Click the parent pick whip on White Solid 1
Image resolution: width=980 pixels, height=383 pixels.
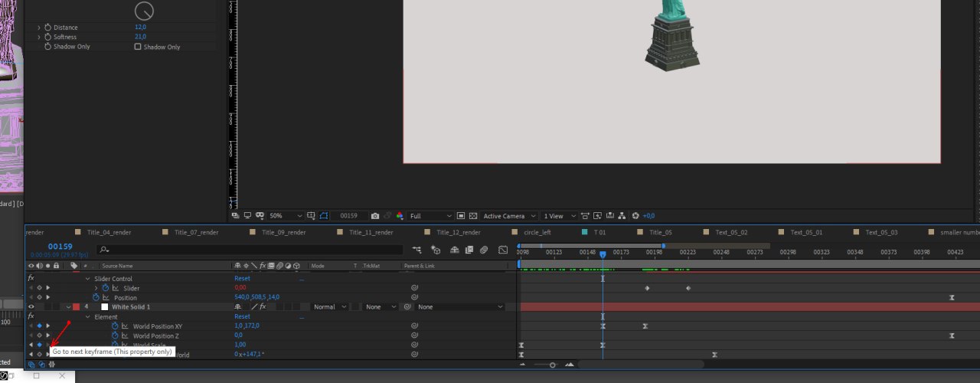pyautogui.click(x=407, y=307)
